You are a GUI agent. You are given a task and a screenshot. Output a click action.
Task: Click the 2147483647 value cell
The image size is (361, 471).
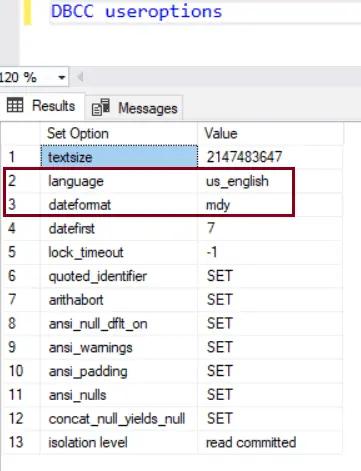[270, 157]
